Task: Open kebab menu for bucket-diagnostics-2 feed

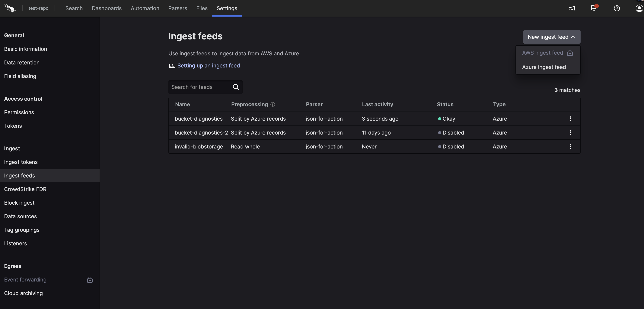Action: pos(570,133)
